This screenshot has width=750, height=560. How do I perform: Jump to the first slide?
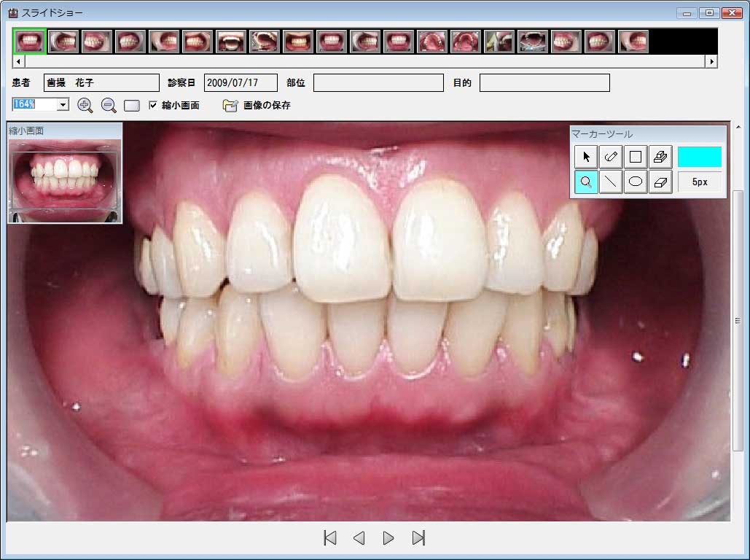pos(330,538)
